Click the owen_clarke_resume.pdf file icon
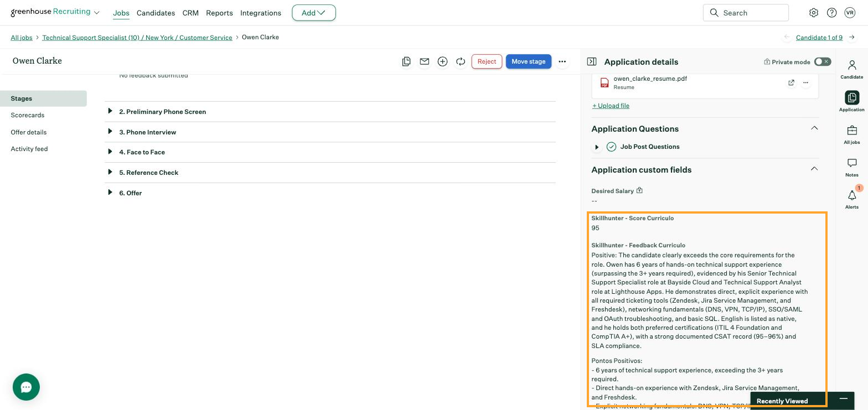868x410 pixels. pos(604,82)
